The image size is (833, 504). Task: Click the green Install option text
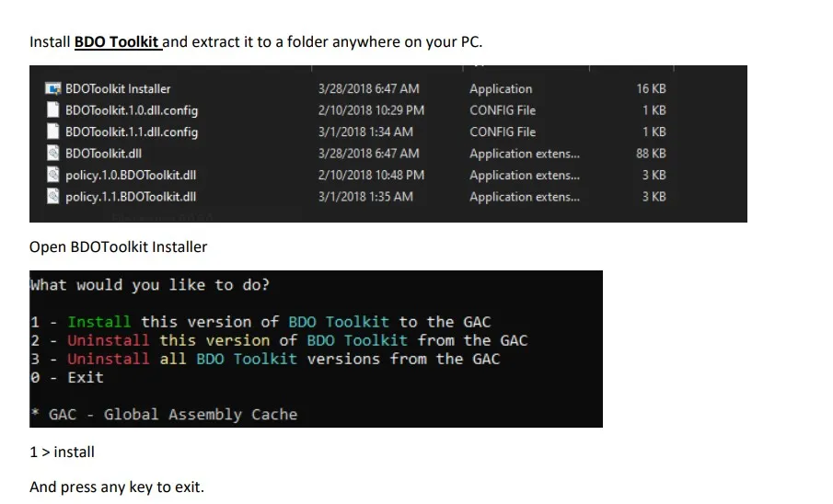coord(99,322)
